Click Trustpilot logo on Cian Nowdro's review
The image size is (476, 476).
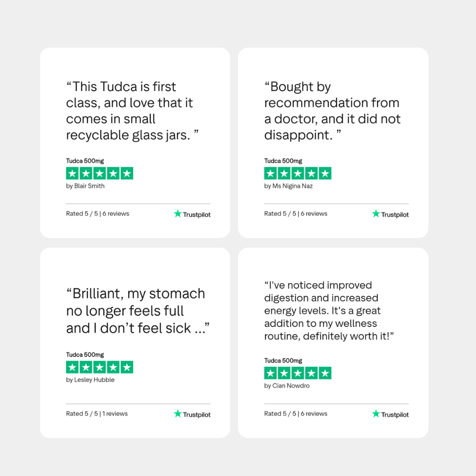(x=390, y=414)
